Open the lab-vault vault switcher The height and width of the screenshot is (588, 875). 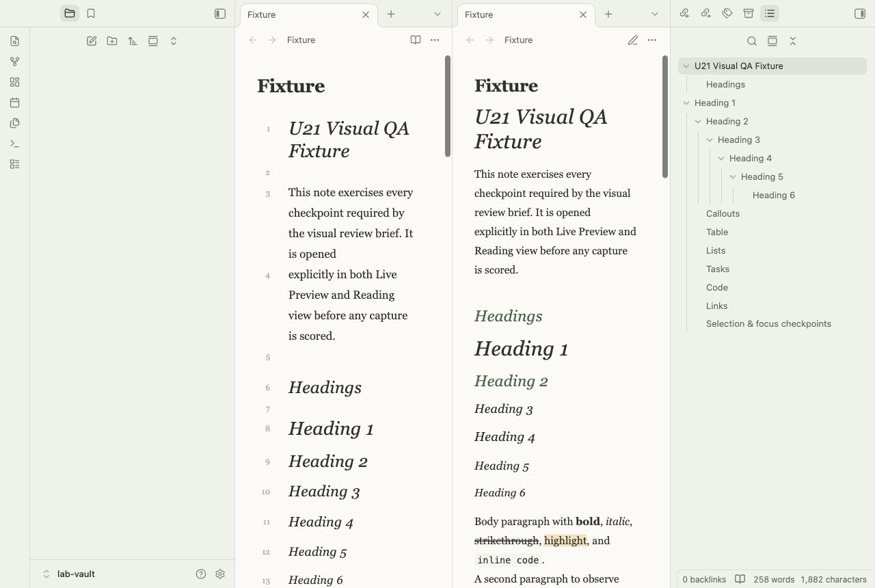[x=69, y=574]
